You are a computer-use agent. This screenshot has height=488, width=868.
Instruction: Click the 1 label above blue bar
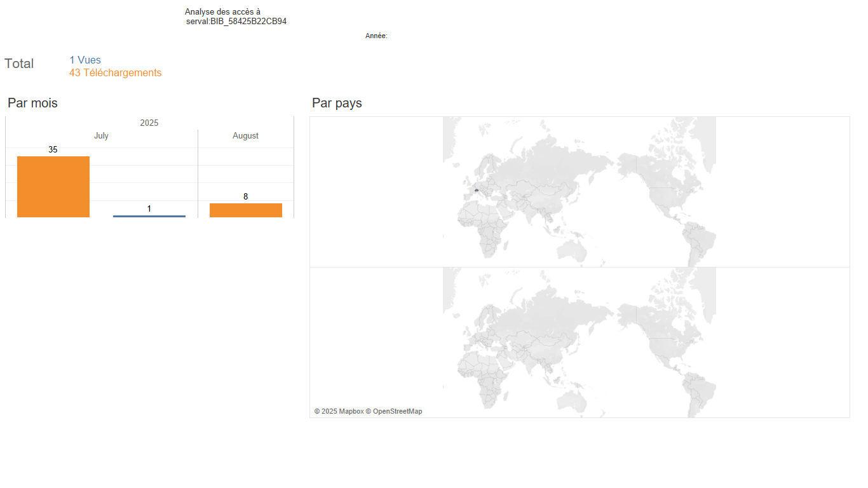coord(149,209)
